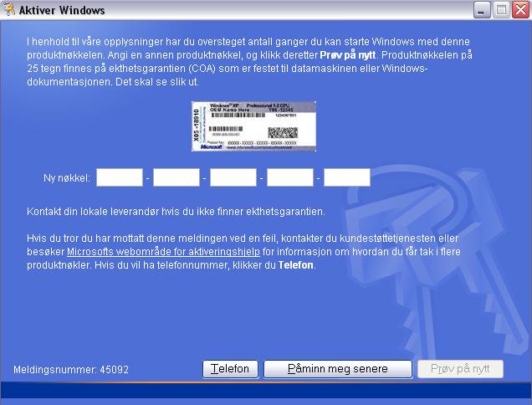The width and height of the screenshot is (532, 405).
Task: Click the Aktiver Windows title bar icon
Action: 9,9
